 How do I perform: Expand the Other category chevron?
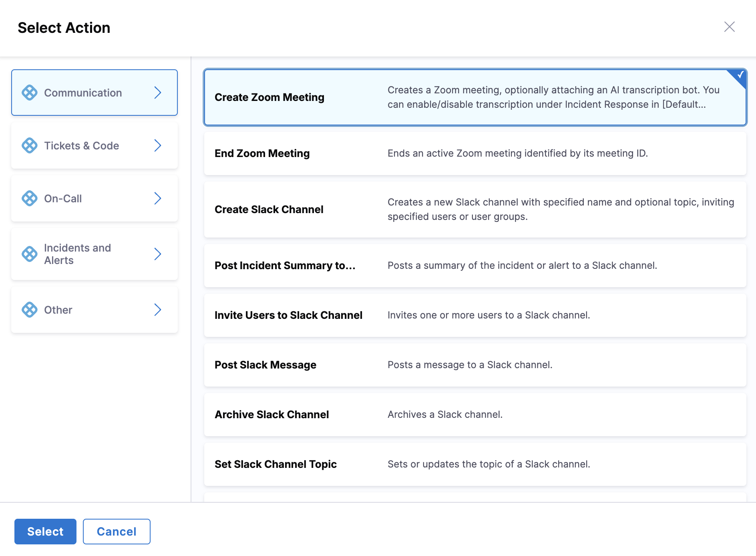tap(158, 310)
